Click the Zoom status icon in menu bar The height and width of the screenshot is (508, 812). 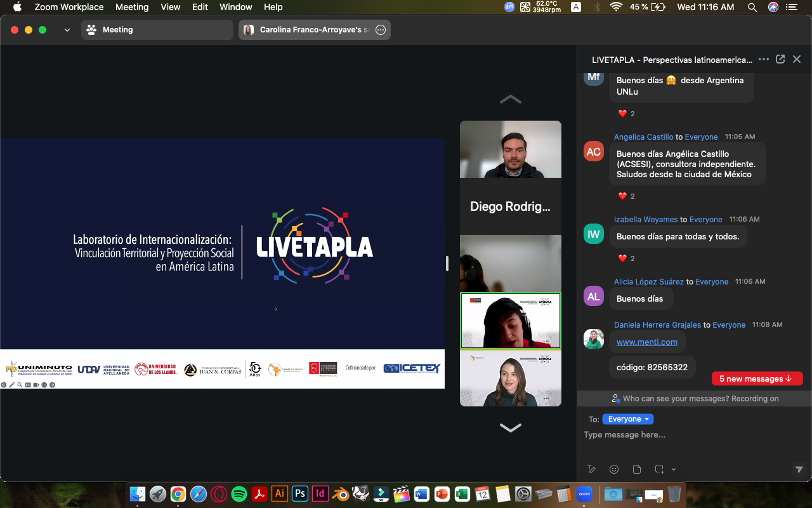coord(509,7)
